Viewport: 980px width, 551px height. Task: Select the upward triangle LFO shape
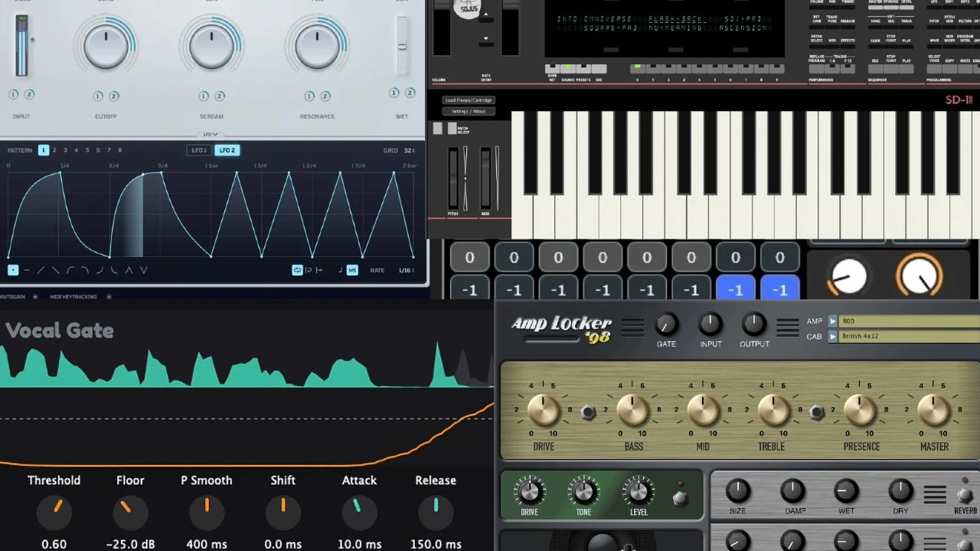(129, 270)
